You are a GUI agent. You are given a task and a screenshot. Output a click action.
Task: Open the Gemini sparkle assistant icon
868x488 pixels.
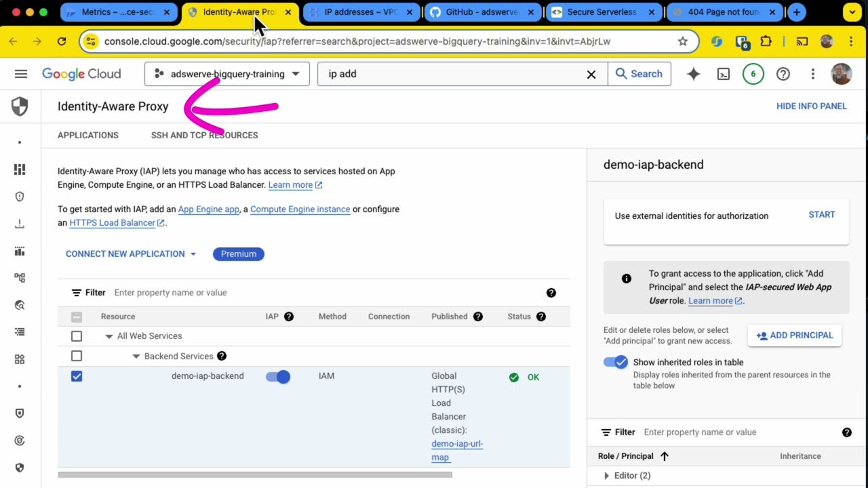tap(693, 74)
